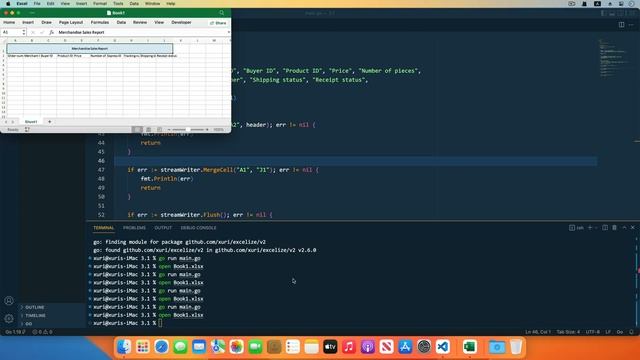The width and height of the screenshot is (640, 360).
Task: Switch to Normal view in Excel
Action: 137,129
